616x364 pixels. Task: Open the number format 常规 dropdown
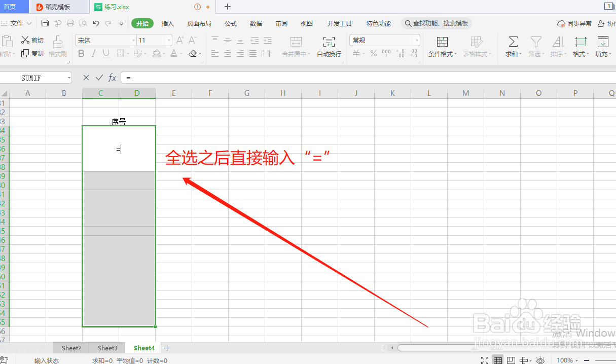417,41
